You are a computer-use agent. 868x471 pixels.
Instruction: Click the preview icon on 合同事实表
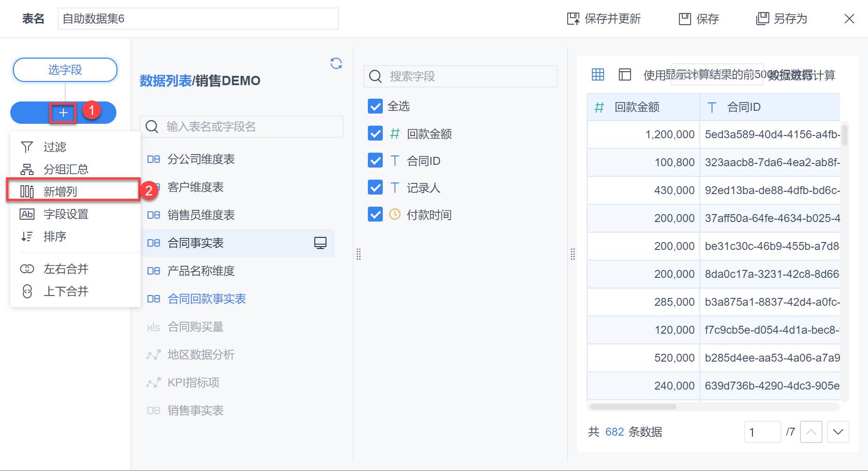[x=320, y=243]
